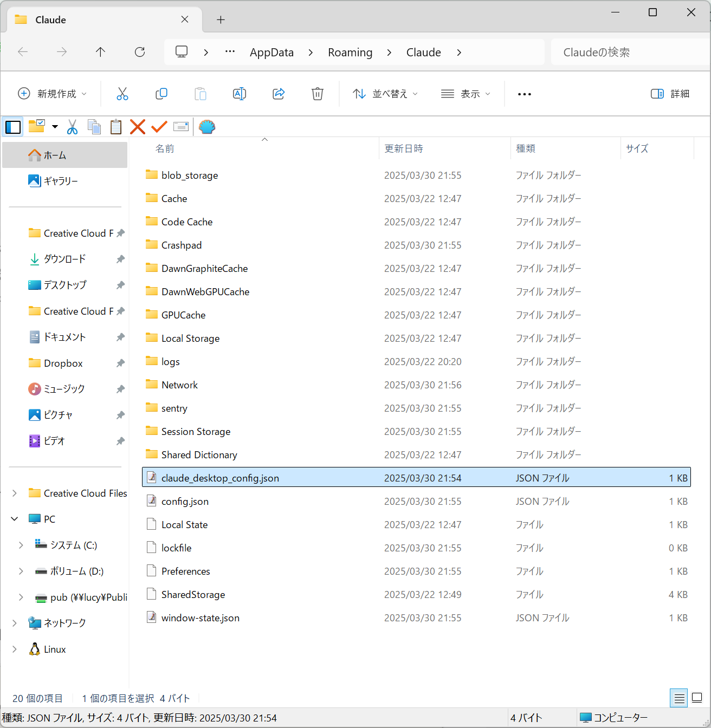Click the Copy icon in command bar
This screenshot has width=711, height=728.
(x=161, y=94)
